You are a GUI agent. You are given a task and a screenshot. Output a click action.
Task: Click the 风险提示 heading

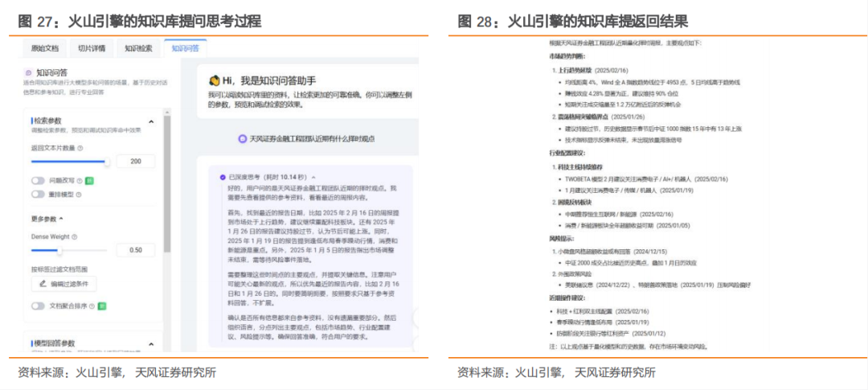click(562, 239)
